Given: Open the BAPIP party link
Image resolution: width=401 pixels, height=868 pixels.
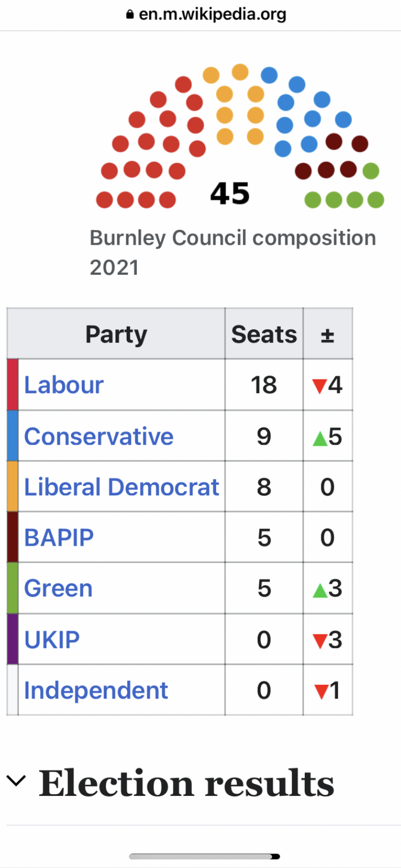Looking at the screenshot, I should point(59,537).
